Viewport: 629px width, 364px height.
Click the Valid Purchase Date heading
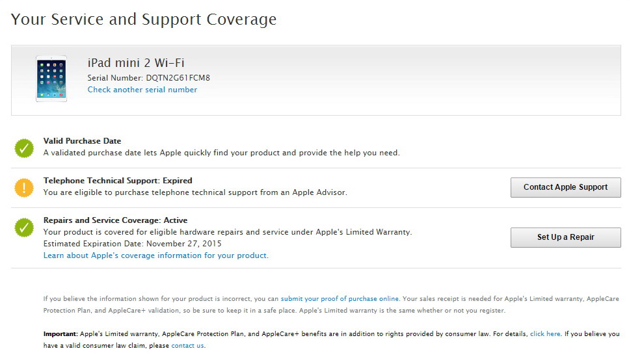82,141
